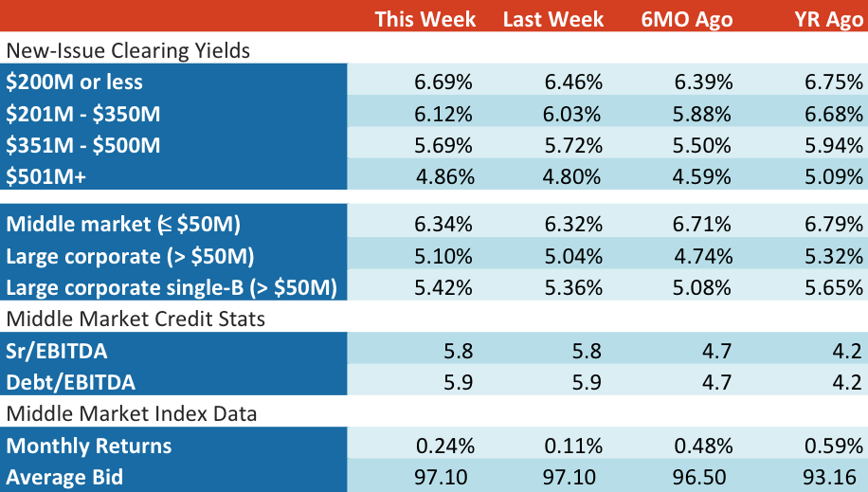
Task: Click the 'Average Bid' row label
Action: click(x=64, y=478)
